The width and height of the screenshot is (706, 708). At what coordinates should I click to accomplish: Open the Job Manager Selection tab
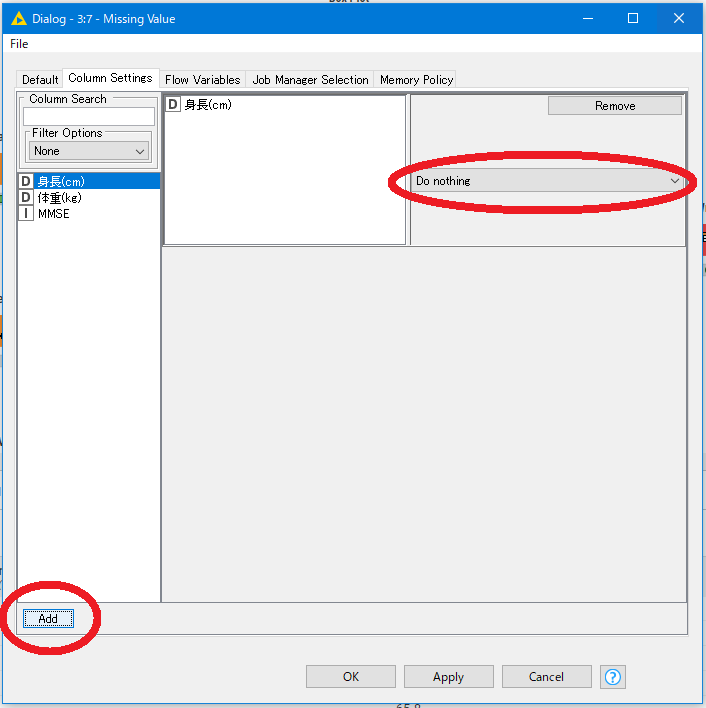310,80
